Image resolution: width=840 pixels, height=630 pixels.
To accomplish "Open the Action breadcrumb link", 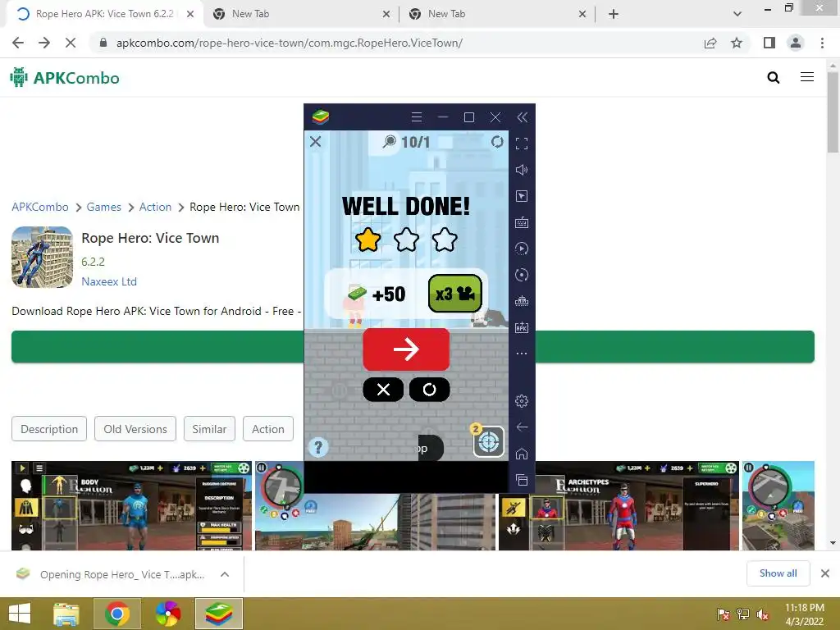I will [x=155, y=207].
